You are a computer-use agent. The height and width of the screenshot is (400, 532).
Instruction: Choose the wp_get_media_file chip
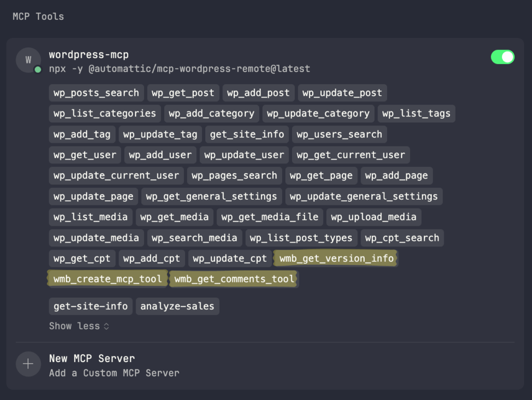pos(270,217)
